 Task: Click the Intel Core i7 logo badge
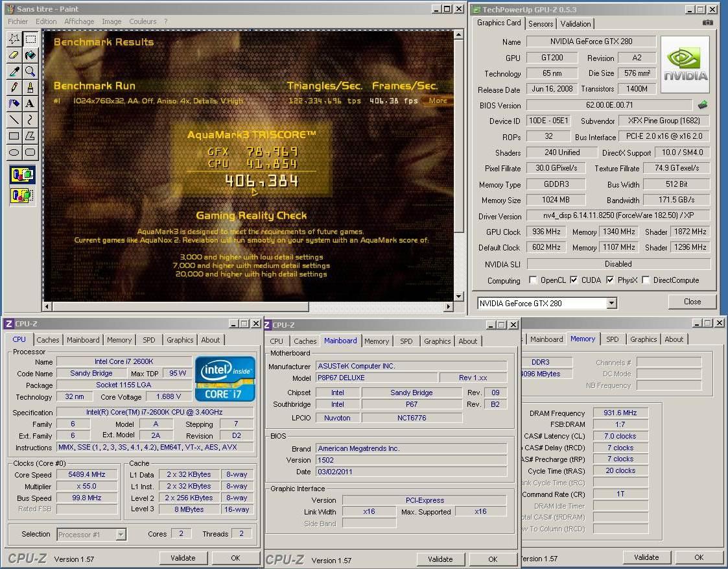[x=225, y=378]
